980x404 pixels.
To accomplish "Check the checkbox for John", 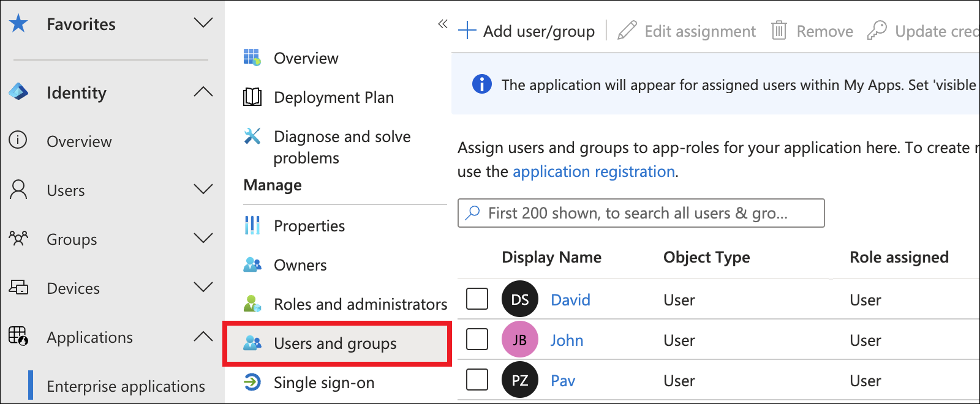I will pos(477,339).
